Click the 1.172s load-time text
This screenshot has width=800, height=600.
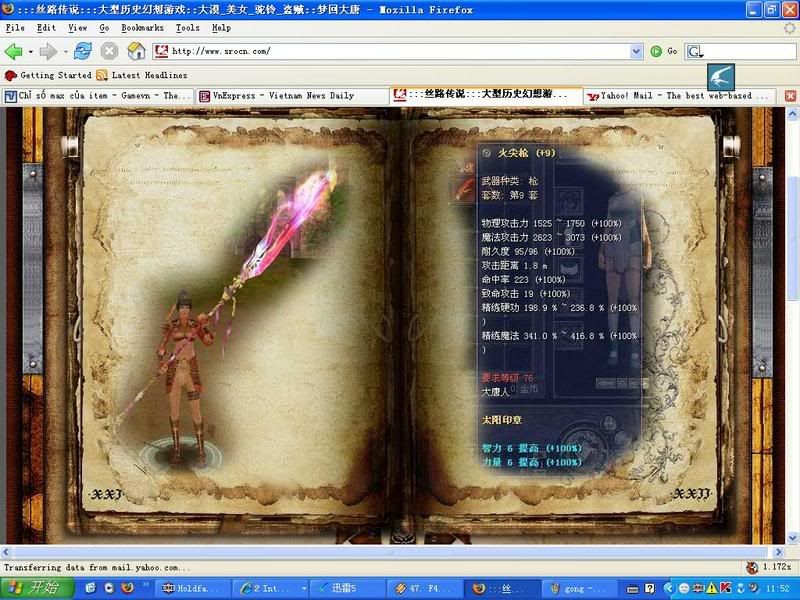point(777,567)
